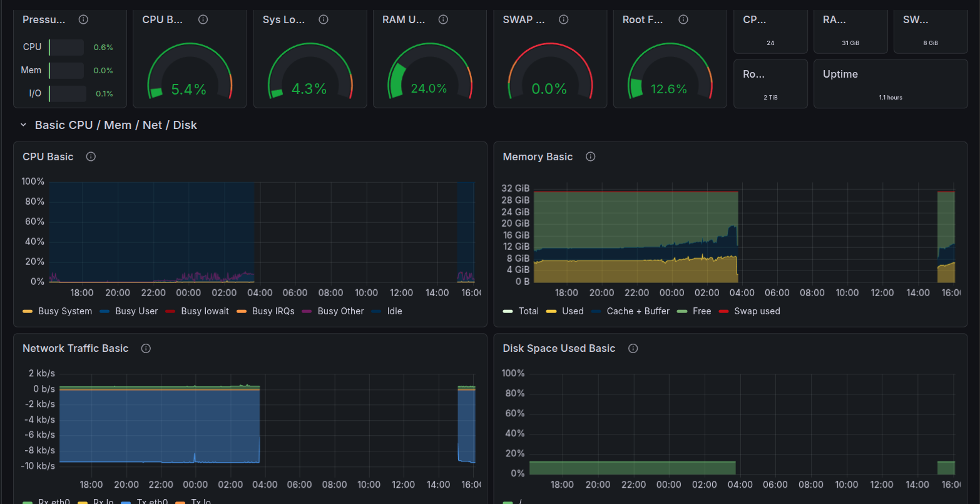Click the 31 GiB RAM total value
This screenshot has width=980, height=504.
(x=850, y=43)
